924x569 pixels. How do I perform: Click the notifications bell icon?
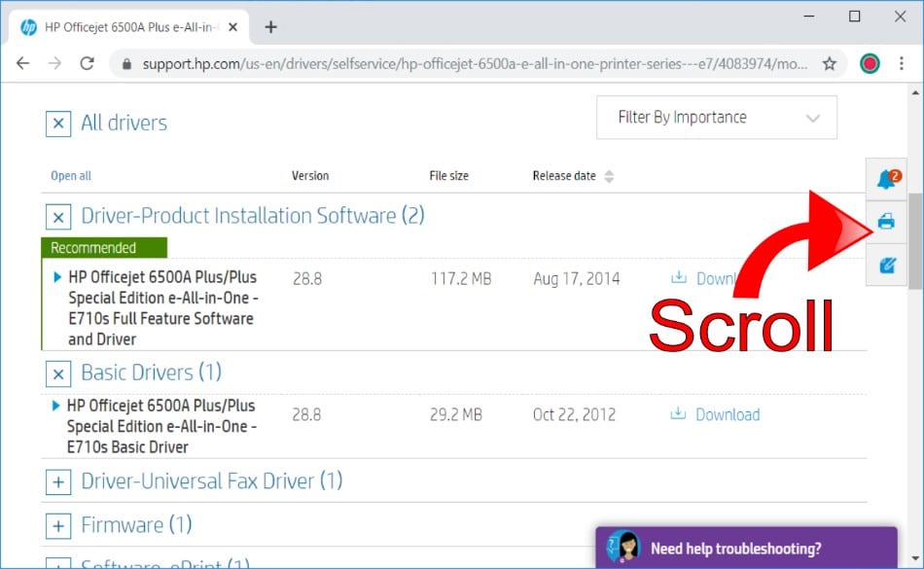(886, 179)
